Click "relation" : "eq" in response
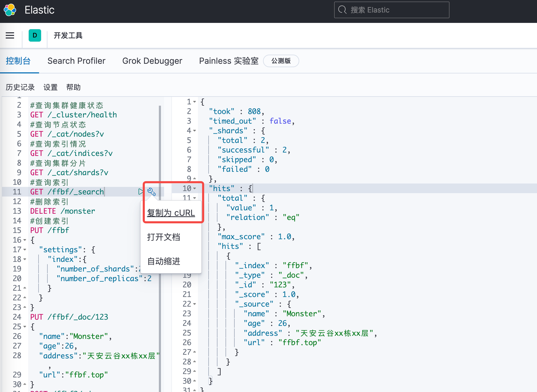This screenshot has height=392, width=537. (263, 217)
